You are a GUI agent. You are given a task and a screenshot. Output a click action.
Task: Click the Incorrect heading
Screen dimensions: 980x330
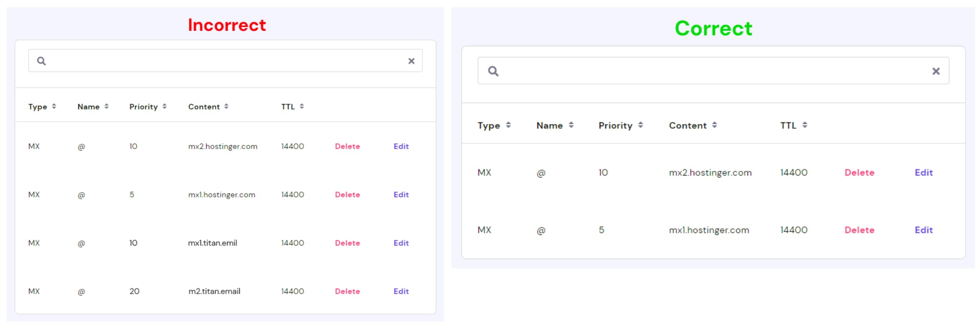coord(227,25)
